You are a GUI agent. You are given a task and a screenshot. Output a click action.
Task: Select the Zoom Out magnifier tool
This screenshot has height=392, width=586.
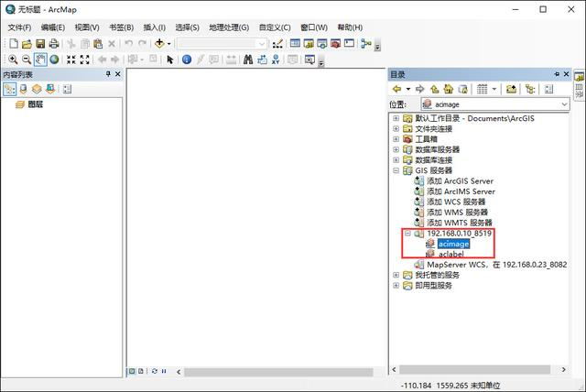coord(27,60)
